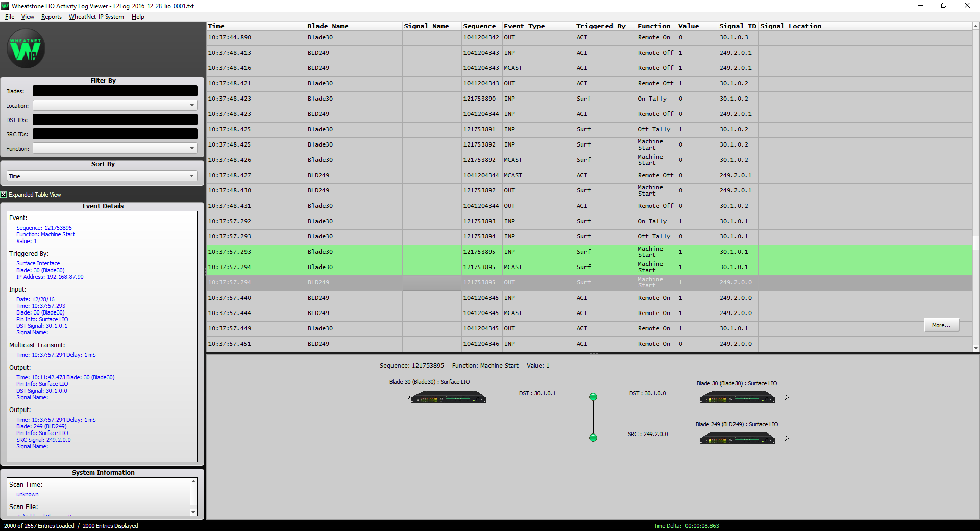Open the File menu
Viewport: 980px width, 531px height.
tap(10, 17)
